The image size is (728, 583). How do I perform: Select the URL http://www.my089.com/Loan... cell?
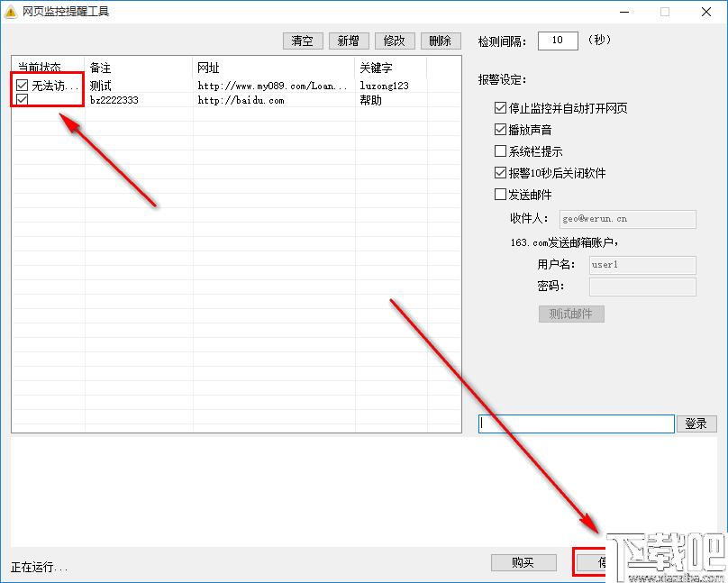point(272,86)
